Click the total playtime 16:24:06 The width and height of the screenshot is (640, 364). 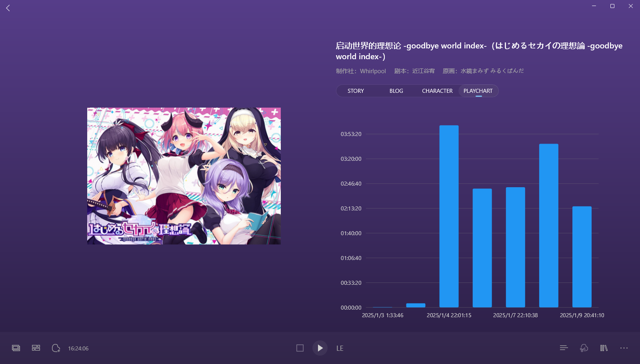tap(78, 348)
